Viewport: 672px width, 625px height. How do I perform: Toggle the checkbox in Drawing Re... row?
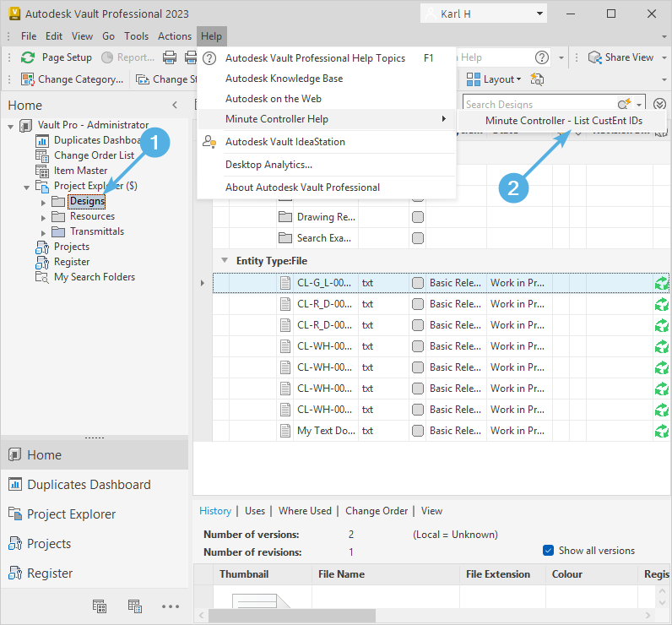(x=417, y=217)
